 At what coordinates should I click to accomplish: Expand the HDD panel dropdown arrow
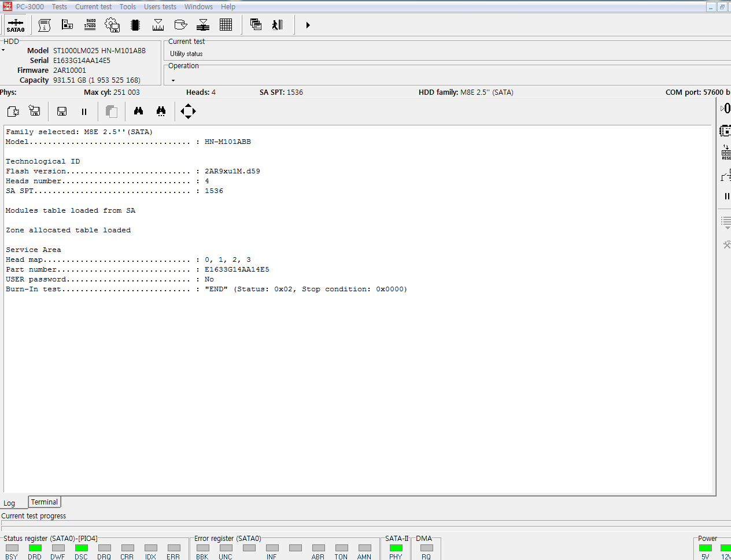click(3, 50)
